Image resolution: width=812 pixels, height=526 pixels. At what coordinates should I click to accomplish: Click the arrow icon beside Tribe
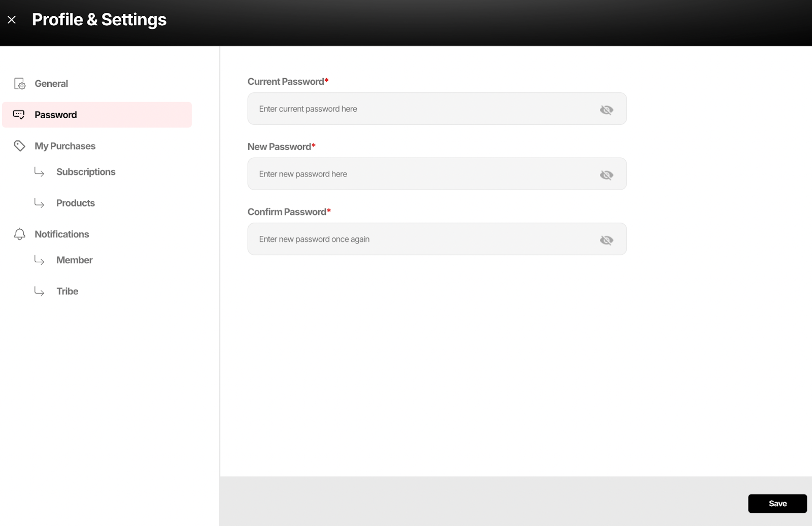[40, 291]
